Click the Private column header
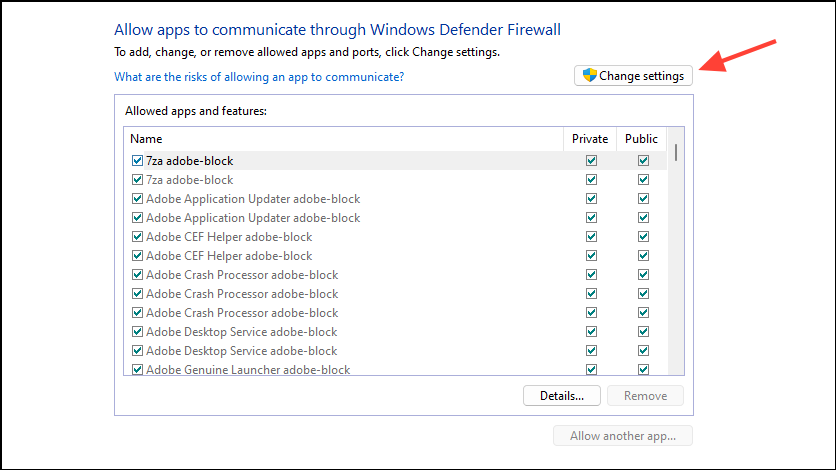 [x=590, y=139]
